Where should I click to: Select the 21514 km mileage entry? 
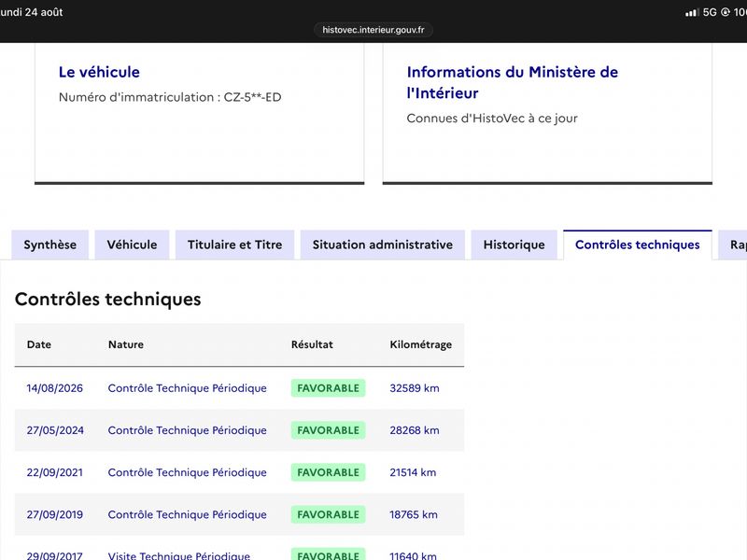413,472
